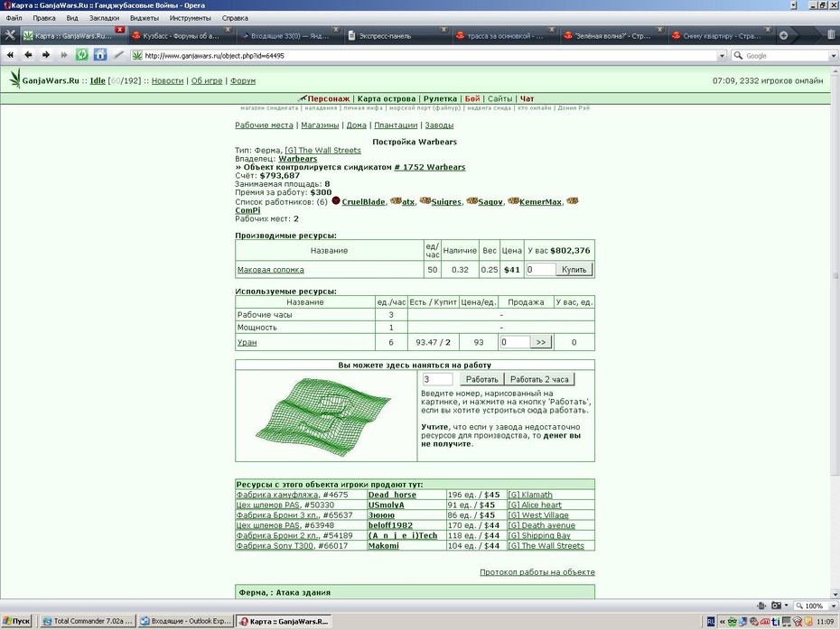Reload the current page
The image size is (840, 630).
click(x=82, y=54)
